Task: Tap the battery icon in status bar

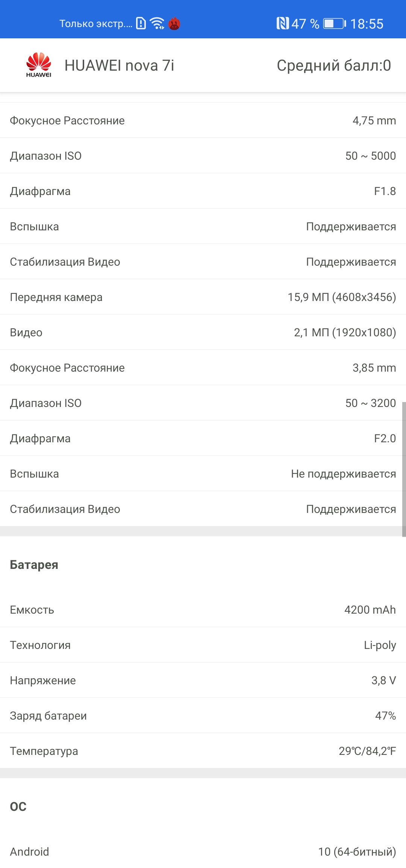Action: (x=335, y=24)
